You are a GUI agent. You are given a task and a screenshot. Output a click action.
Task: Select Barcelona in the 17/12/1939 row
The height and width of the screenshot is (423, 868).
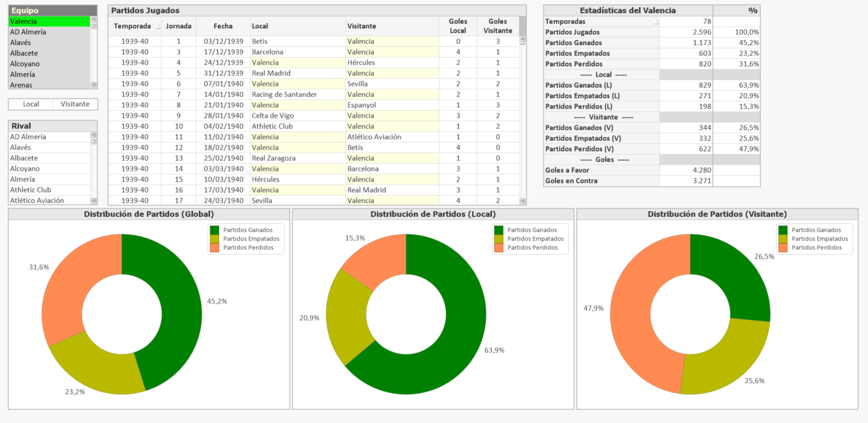pos(298,52)
